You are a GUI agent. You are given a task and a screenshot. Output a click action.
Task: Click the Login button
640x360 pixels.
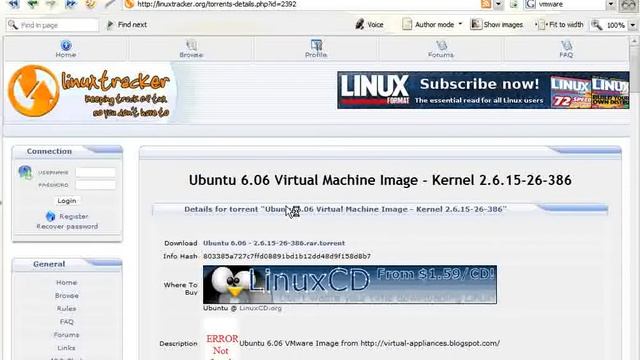(67, 201)
